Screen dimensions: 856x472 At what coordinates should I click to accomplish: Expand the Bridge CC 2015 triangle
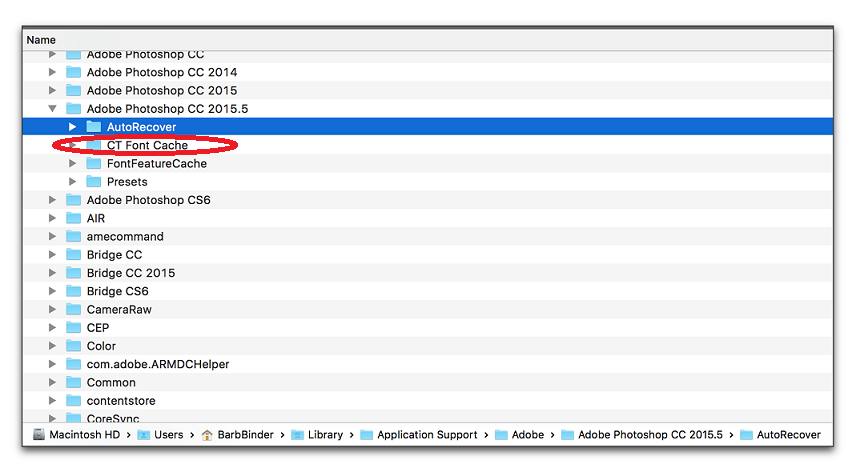click(52, 273)
